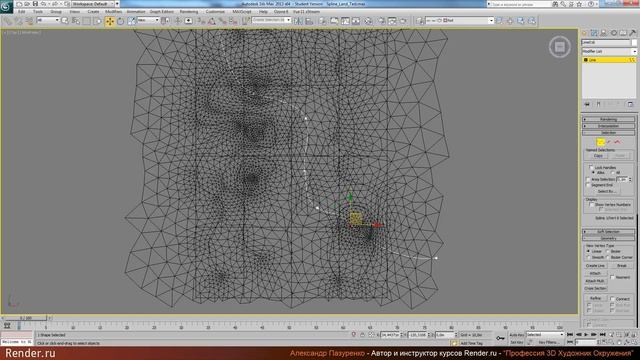Screen dimensions: 640x360
Task: Choose the Select and Rotate tool
Action: (120, 20)
